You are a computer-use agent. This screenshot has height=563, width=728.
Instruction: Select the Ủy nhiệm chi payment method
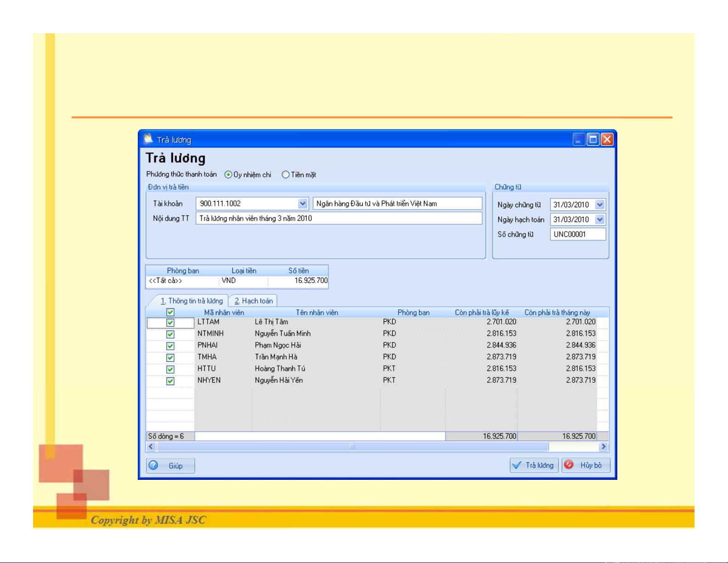click(228, 175)
